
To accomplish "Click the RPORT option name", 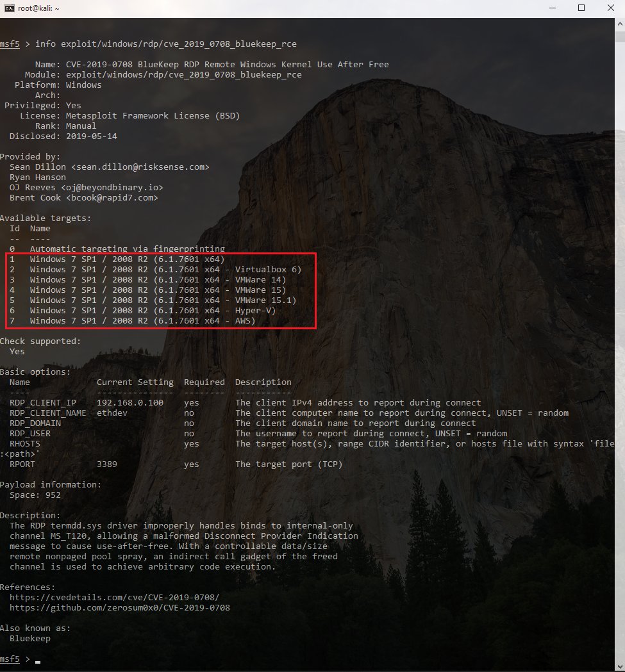I will click(22, 464).
